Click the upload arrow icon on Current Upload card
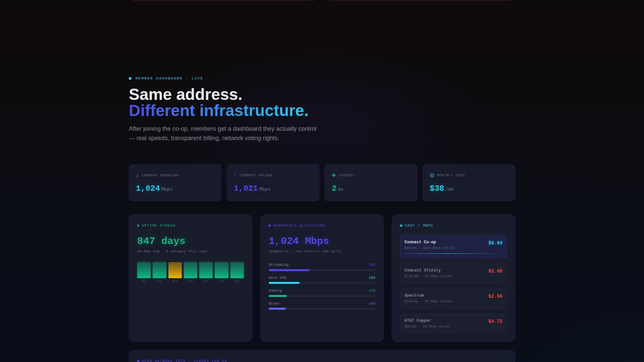The width and height of the screenshot is (644, 362). pyautogui.click(x=235, y=175)
